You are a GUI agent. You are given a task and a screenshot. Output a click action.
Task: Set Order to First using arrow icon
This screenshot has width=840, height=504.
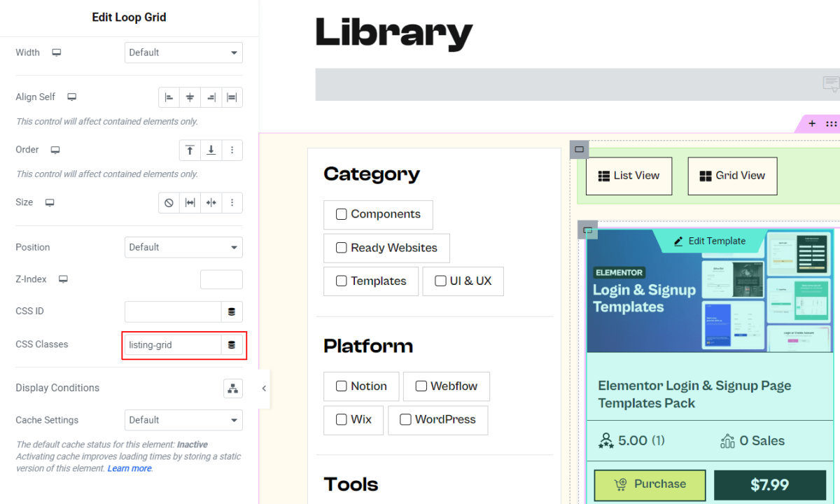pyautogui.click(x=190, y=150)
